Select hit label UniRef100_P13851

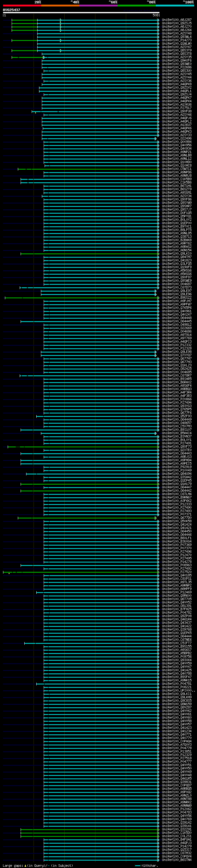(177, 752)
